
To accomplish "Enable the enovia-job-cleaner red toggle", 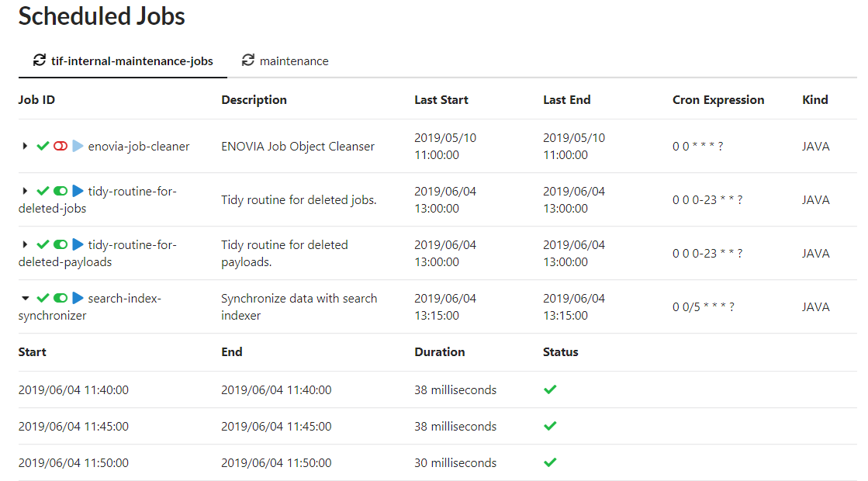I will point(61,146).
